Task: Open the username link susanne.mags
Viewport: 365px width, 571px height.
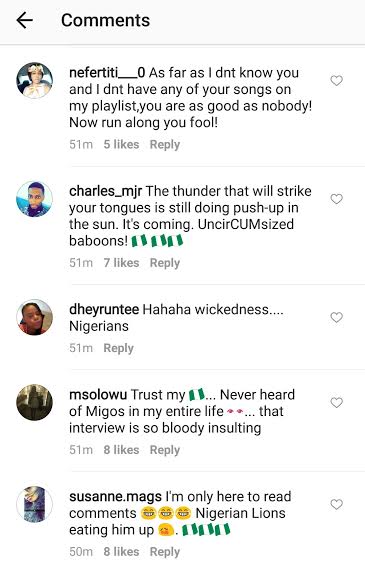Action: [115, 497]
